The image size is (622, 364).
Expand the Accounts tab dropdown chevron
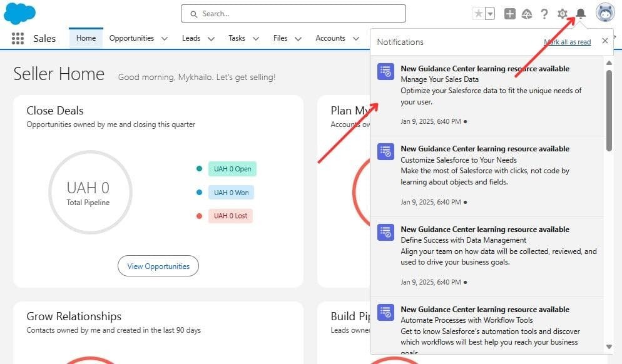click(356, 38)
